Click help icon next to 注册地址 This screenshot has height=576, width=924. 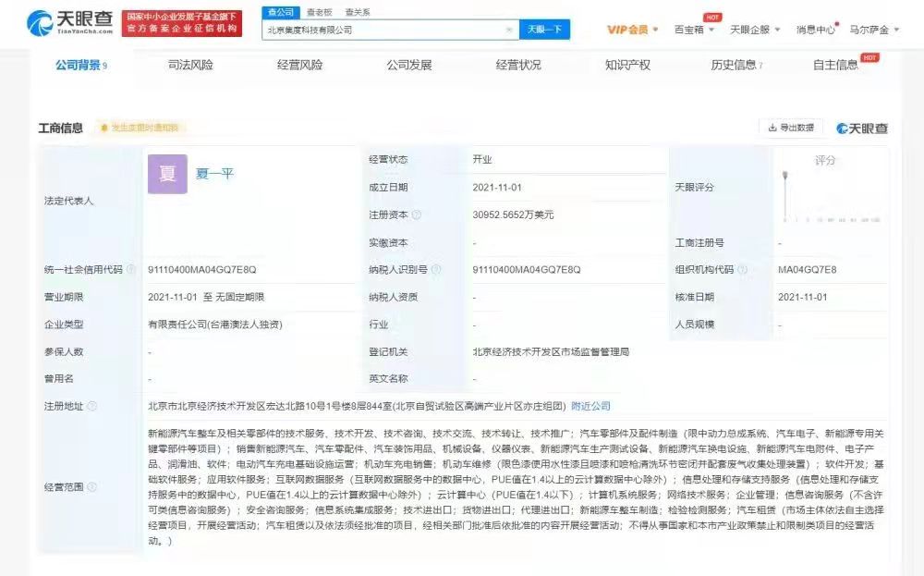tap(91, 406)
